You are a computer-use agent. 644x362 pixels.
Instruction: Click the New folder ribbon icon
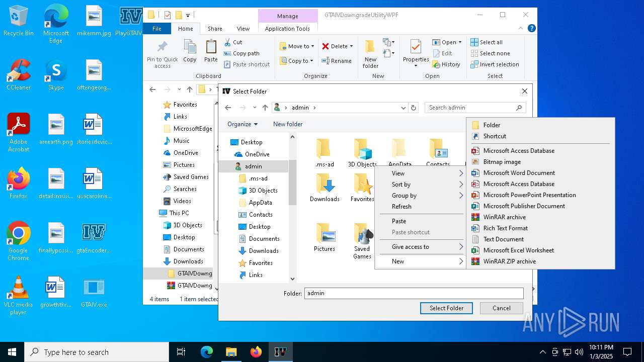click(x=370, y=47)
